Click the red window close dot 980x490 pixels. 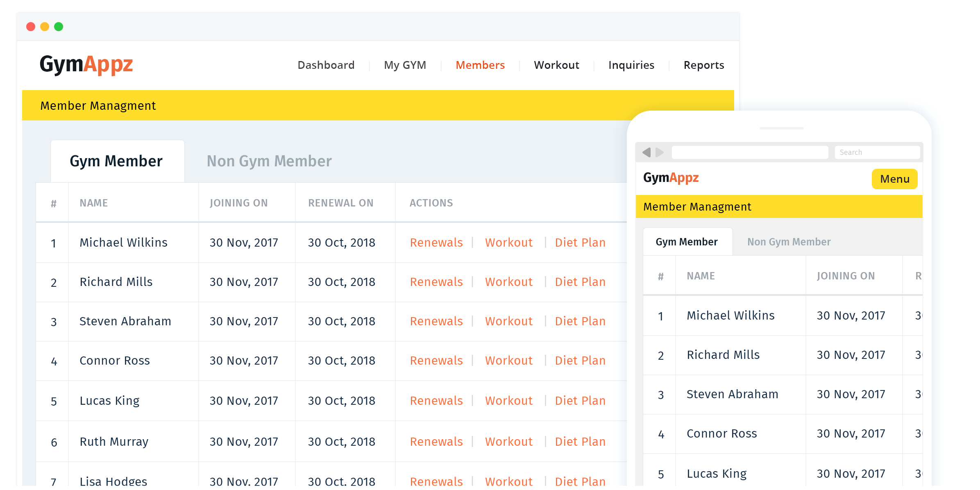(31, 27)
